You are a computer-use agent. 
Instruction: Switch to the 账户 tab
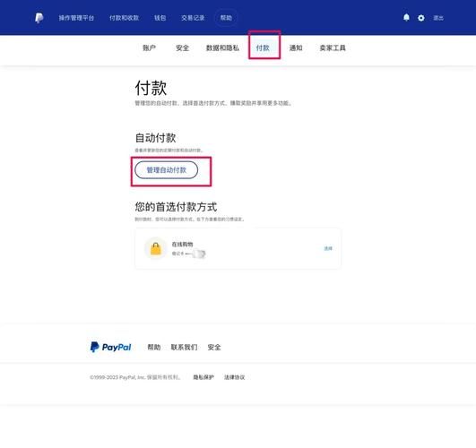pos(150,48)
